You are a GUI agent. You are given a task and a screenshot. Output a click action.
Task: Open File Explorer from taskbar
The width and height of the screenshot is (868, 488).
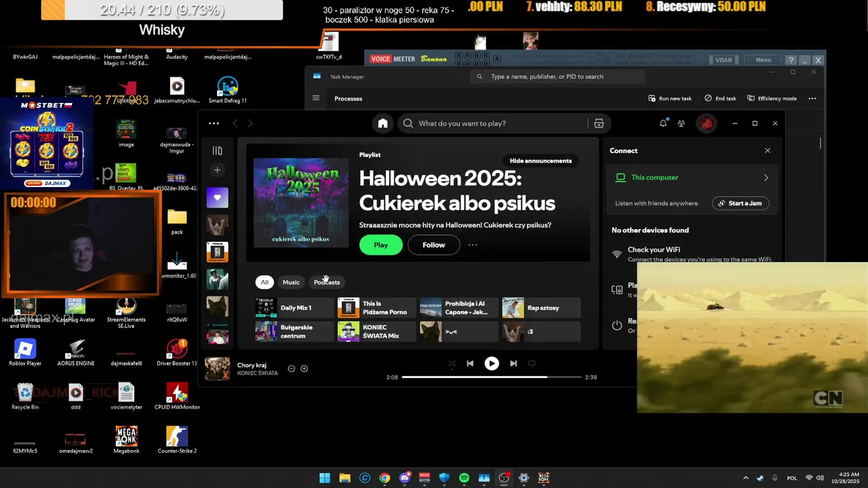click(344, 478)
